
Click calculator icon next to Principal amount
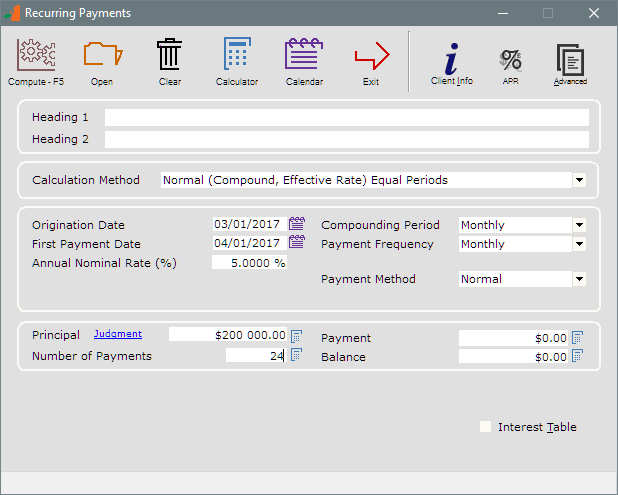click(x=296, y=336)
